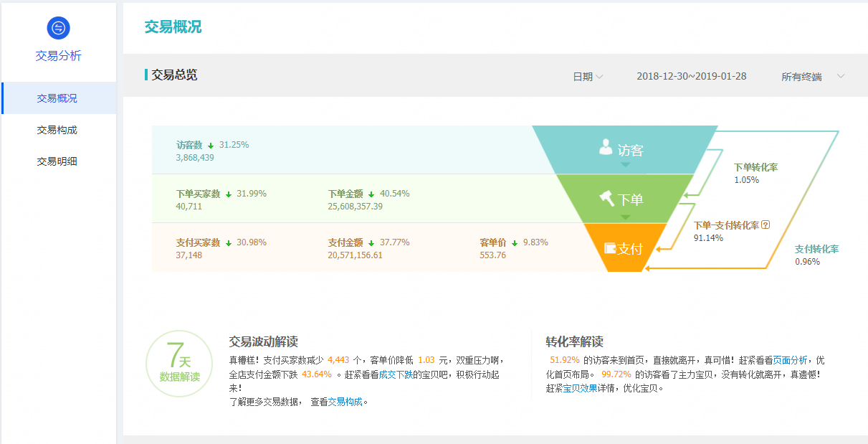
Task: Click the 支付 wallet icon in funnel
Action: click(x=610, y=248)
